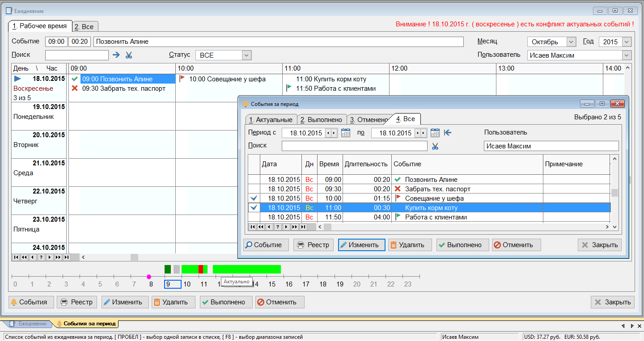Open calendar picker for period end date
The image size is (644, 341).
point(435,133)
